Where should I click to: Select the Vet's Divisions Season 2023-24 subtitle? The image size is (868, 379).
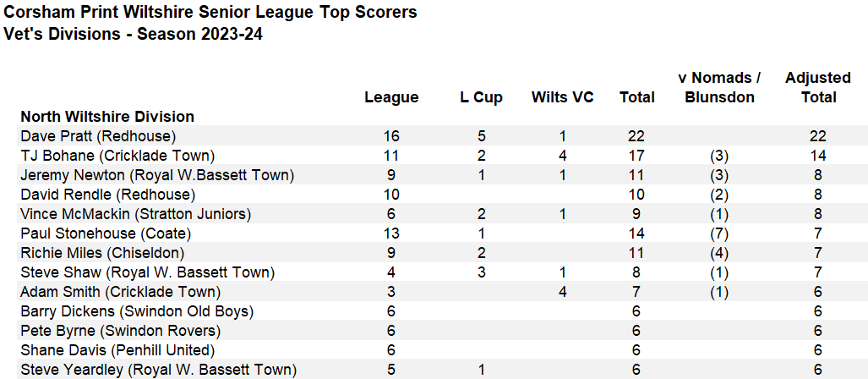point(133,35)
